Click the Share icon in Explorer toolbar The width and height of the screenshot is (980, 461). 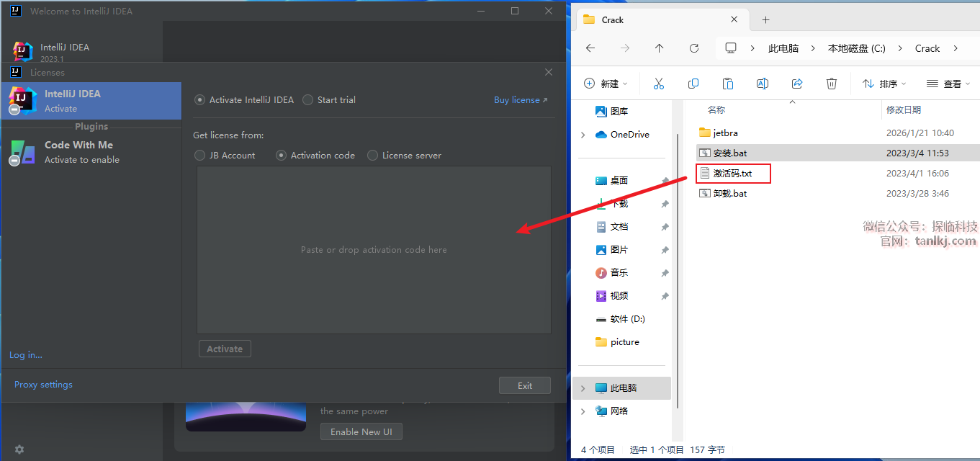pos(797,84)
